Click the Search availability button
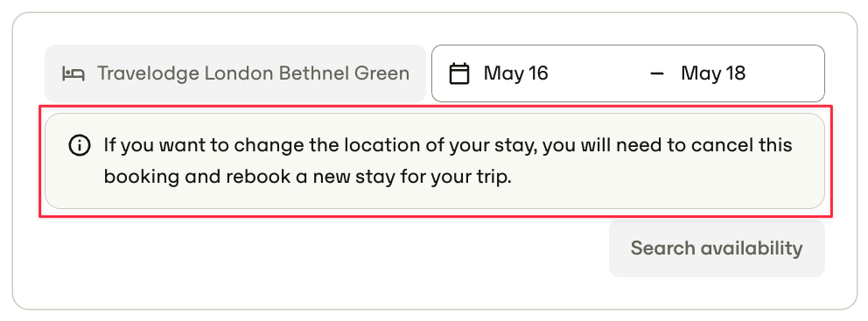Viewport: 868px width, 321px height. 717,248
